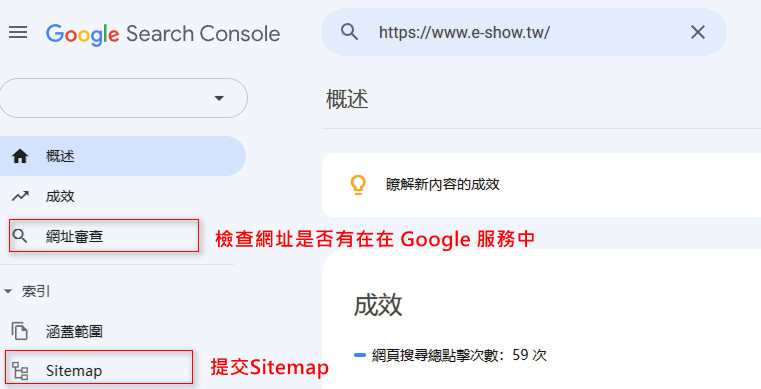761x389 pixels.
Task: Click the 成效 card heading
Action: point(378,305)
